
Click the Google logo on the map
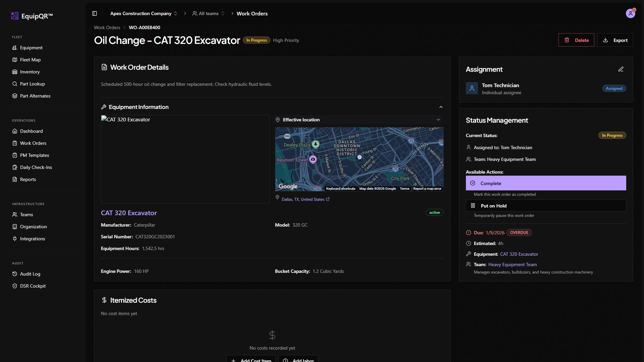click(288, 186)
